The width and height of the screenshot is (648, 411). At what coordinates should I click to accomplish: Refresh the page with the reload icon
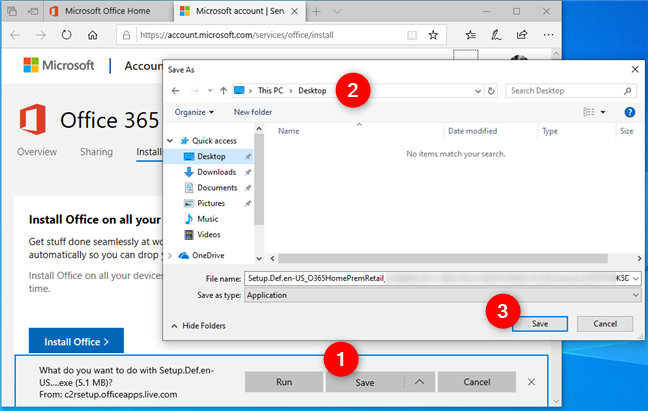point(65,34)
